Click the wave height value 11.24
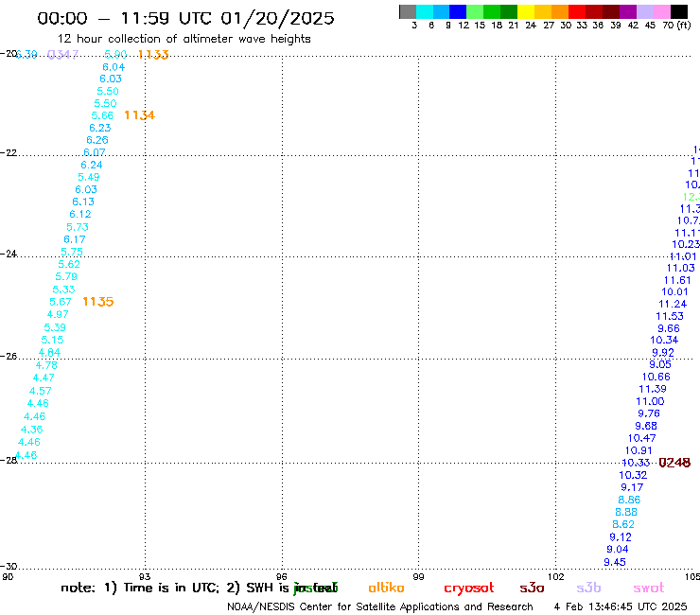This screenshot has height=615, width=700. [673, 304]
